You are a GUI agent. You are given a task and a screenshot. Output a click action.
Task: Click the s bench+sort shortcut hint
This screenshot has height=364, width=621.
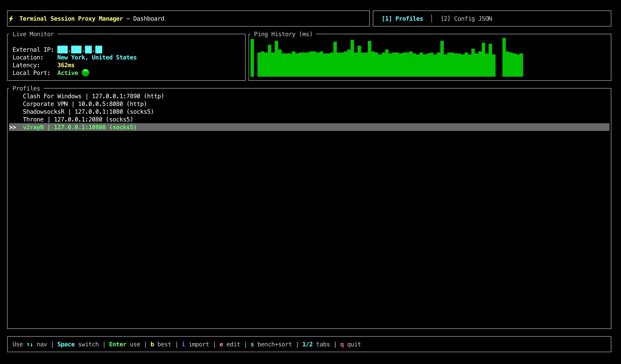point(271,344)
